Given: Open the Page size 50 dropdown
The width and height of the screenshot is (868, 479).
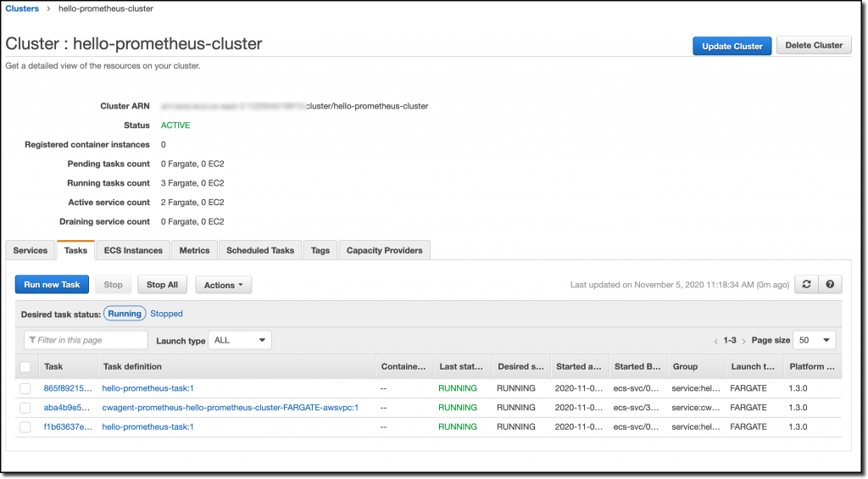Looking at the screenshot, I should coord(815,341).
